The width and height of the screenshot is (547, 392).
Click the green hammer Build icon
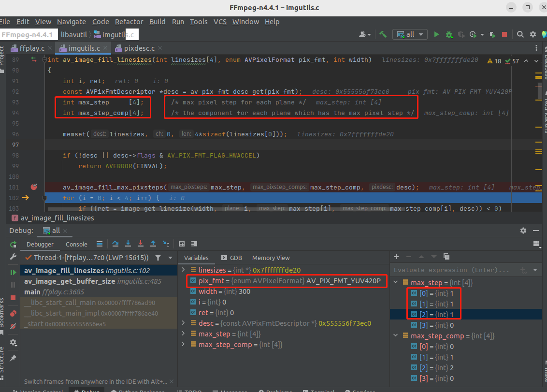pos(383,34)
